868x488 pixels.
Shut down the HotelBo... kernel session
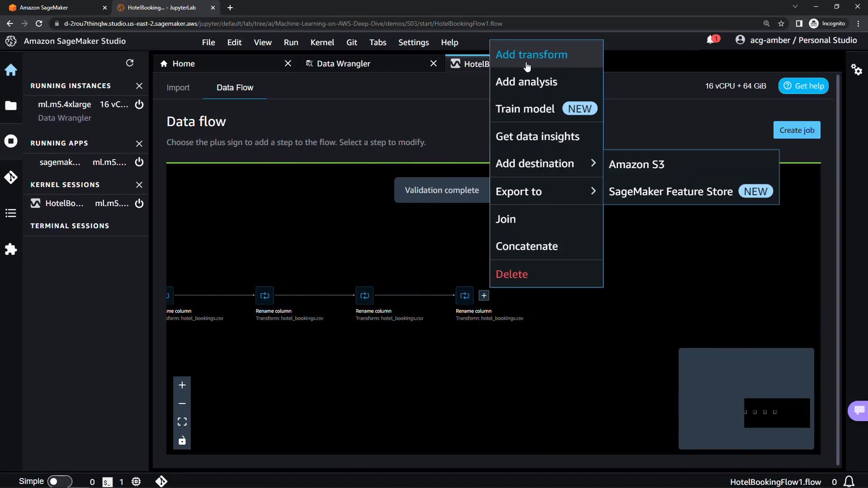click(x=139, y=203)
